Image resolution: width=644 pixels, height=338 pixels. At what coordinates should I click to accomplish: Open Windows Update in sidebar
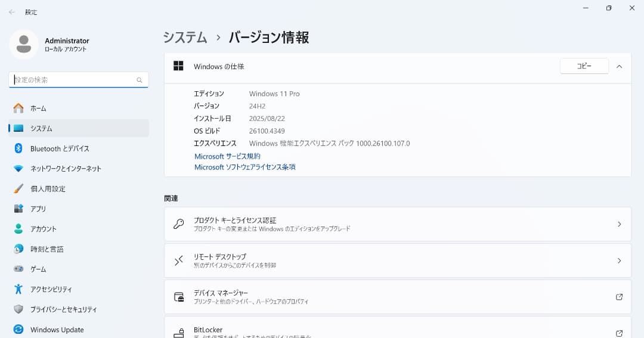[x=79, y=330]
